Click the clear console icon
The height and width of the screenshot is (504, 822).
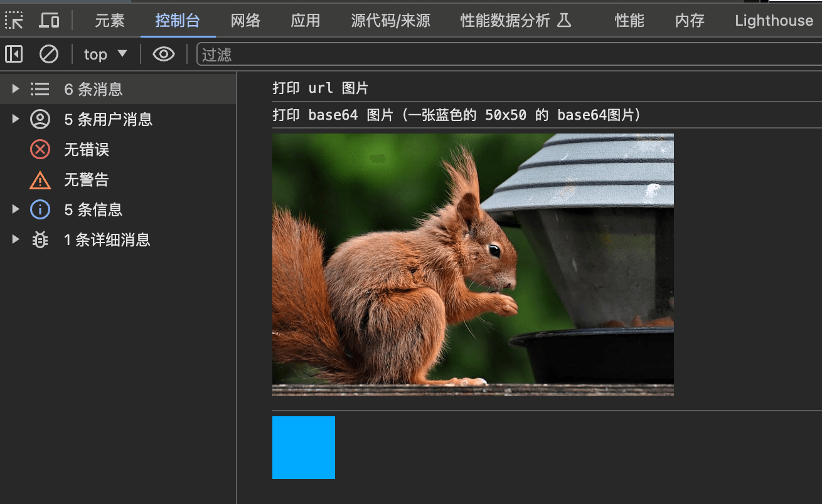click(49, 55)
